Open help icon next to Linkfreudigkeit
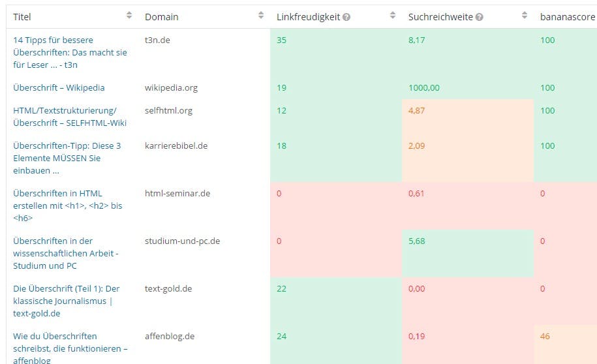 [x=346, y=17]
